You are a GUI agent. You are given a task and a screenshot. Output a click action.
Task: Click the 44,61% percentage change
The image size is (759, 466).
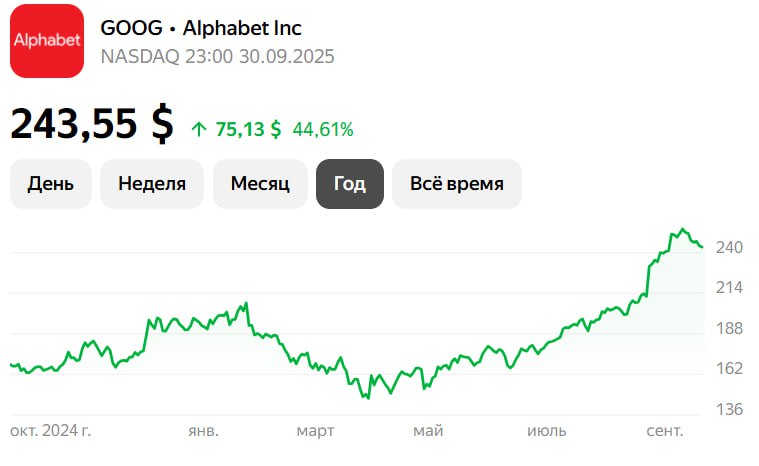pos(322,129)
